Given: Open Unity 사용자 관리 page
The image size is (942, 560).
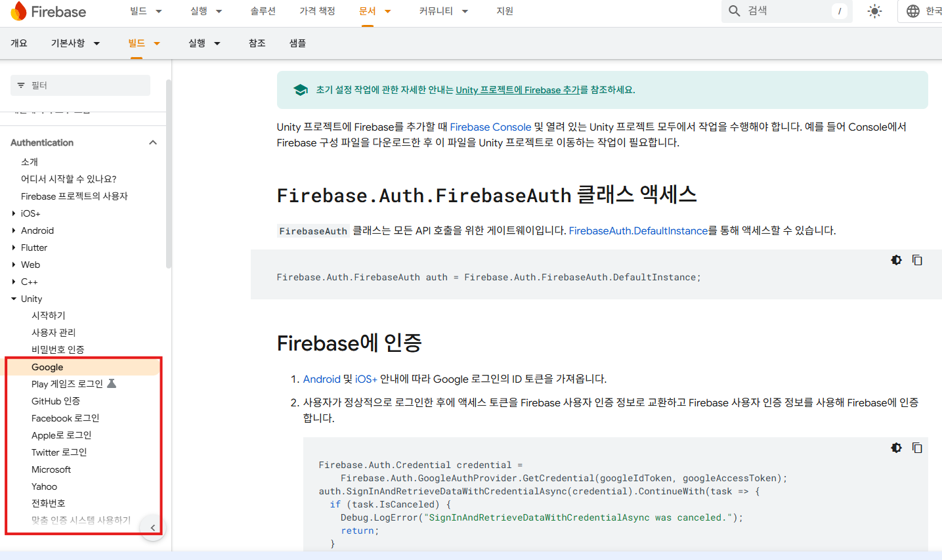Looking at the screenshot, I should 54,333.
